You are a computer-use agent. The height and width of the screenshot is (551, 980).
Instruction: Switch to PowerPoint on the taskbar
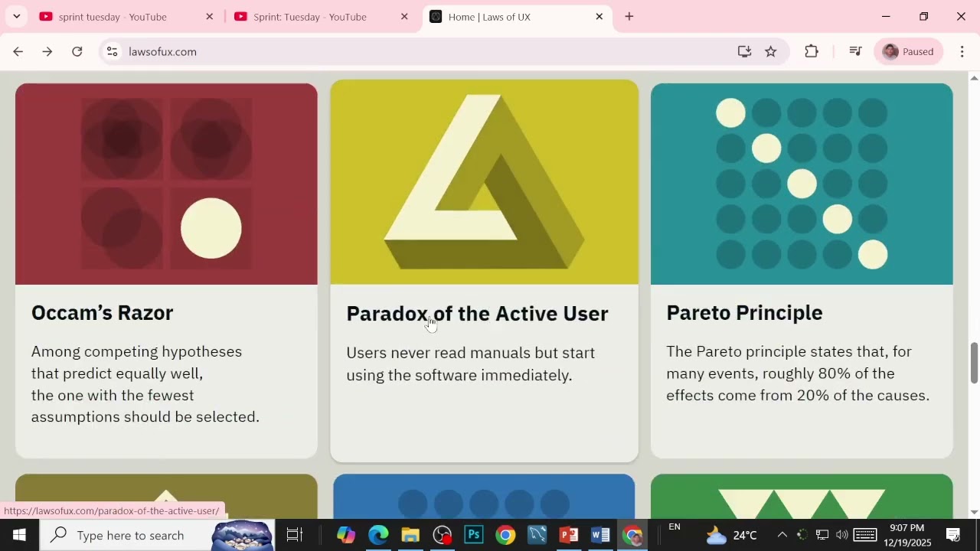point(569,535)
